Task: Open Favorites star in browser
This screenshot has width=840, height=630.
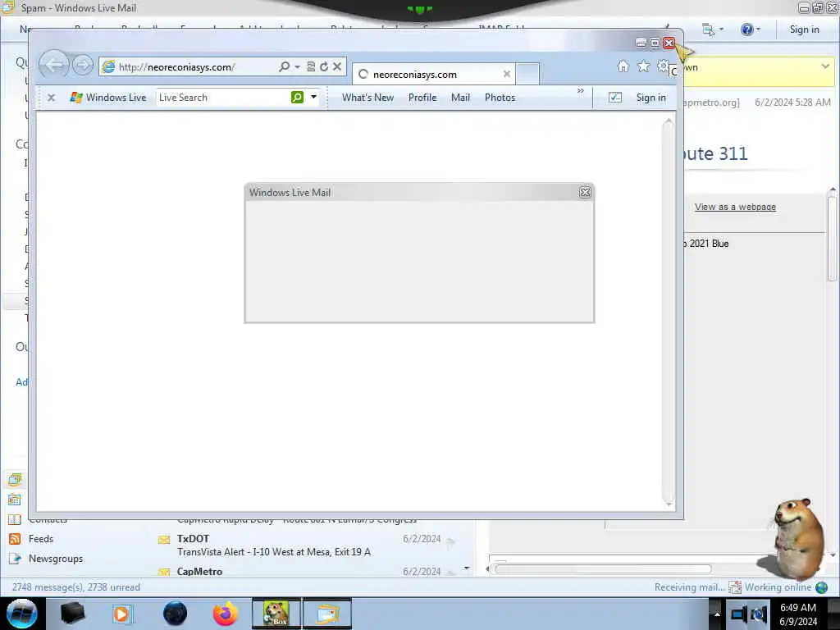Action: coord(643,66)
